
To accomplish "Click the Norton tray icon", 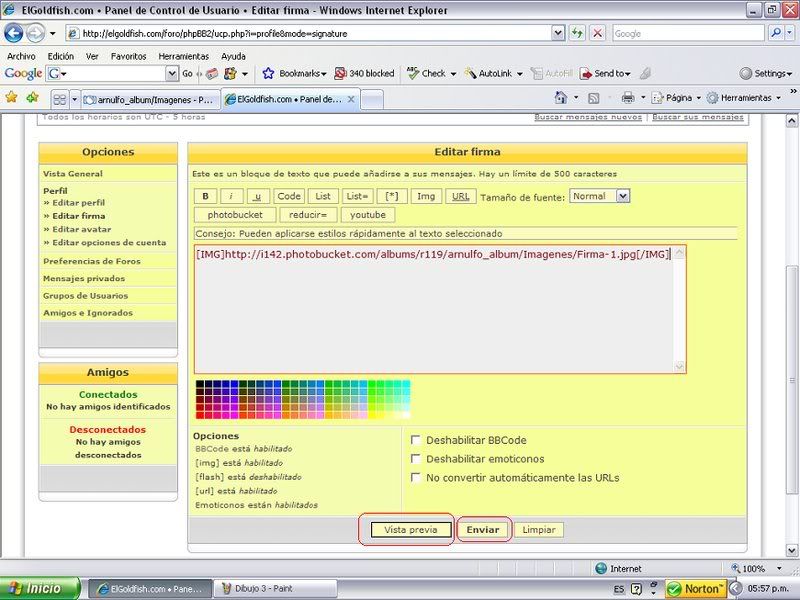I will tap(695, 589).
